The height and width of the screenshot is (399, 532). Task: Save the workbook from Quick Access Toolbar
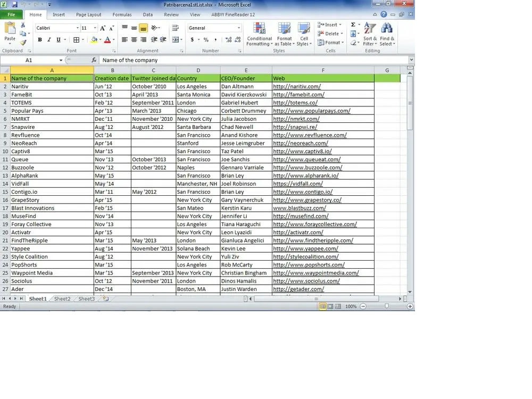point(14,5)
